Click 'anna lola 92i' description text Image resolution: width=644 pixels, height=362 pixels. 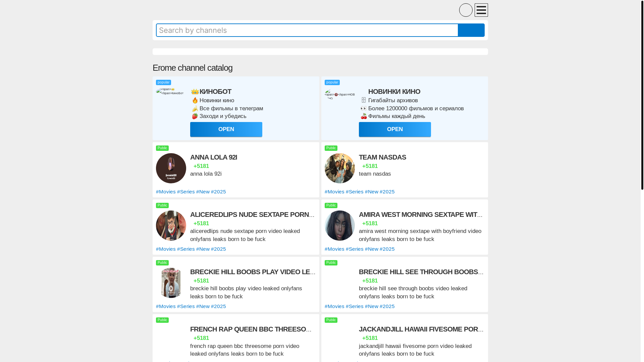206,174
